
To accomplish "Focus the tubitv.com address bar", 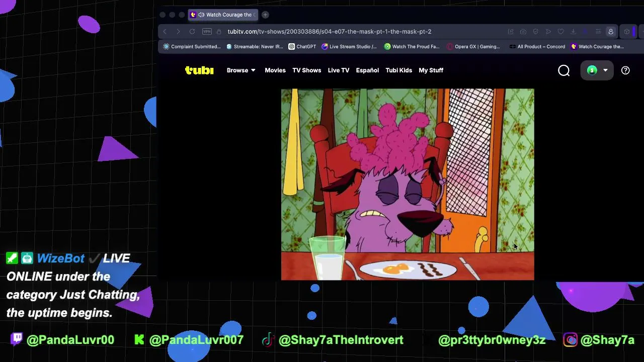I will [x=330, y=32].
